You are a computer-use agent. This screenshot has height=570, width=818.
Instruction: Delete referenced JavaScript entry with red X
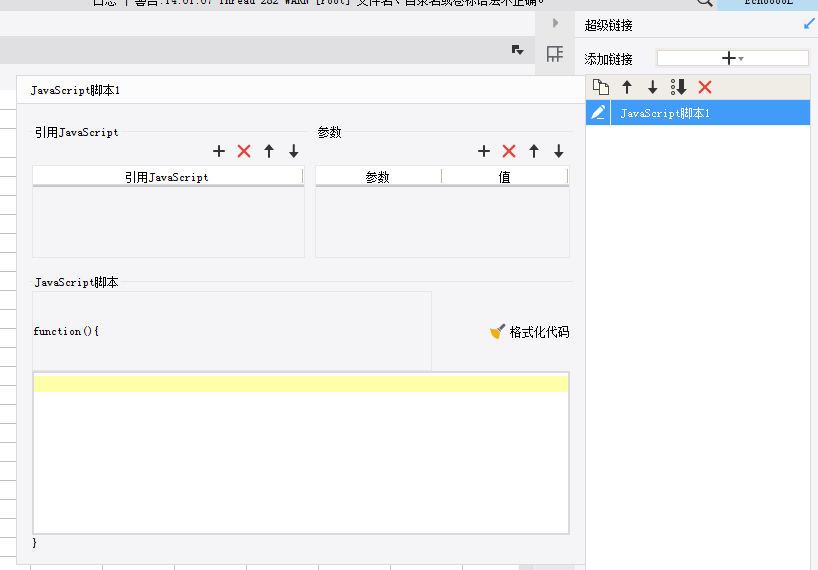pos(244,151)
